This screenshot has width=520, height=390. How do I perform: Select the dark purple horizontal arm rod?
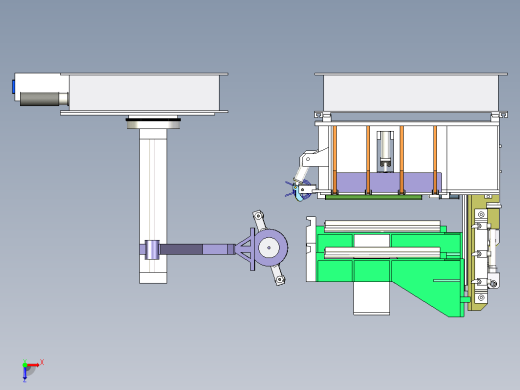181,250
